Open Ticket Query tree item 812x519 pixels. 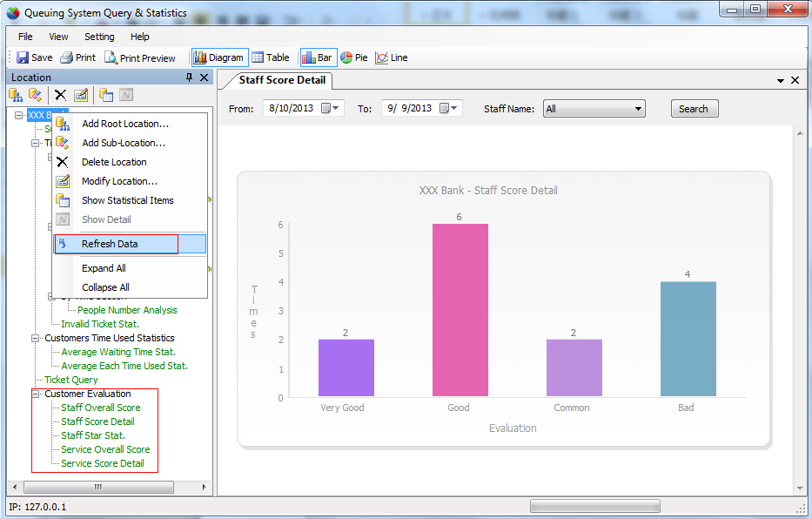[71, 380]
